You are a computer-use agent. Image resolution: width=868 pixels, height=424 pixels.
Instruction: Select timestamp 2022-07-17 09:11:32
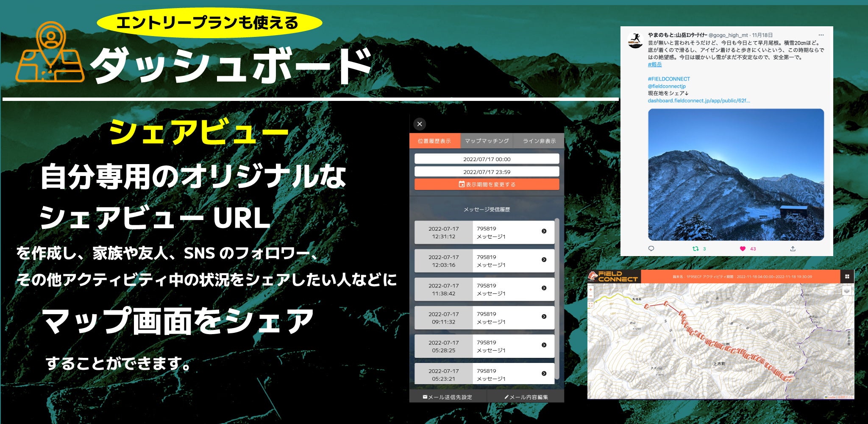(443, 318)
